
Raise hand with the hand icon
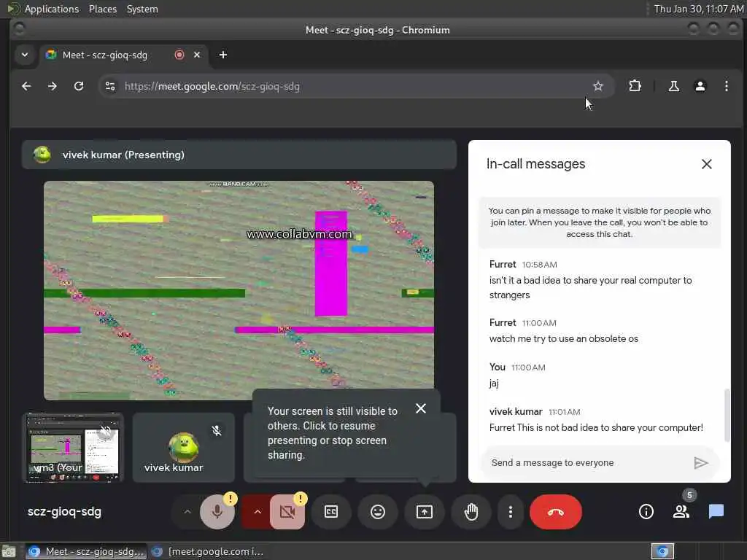click(x=471, y=512)
